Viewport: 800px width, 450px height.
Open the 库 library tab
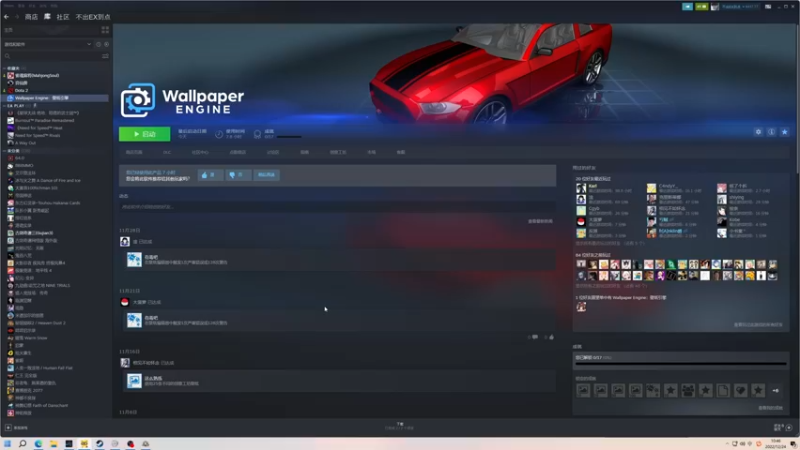[x=47, y=17]
